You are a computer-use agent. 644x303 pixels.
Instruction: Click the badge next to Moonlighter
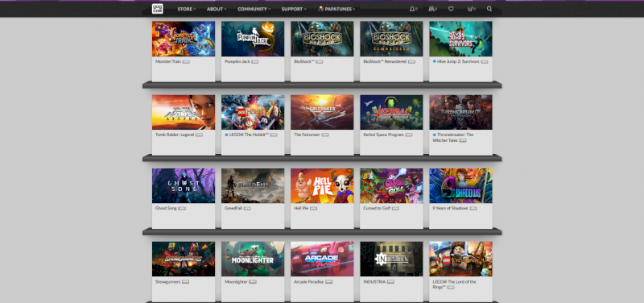pyautogui.click(x=253, y=282)
